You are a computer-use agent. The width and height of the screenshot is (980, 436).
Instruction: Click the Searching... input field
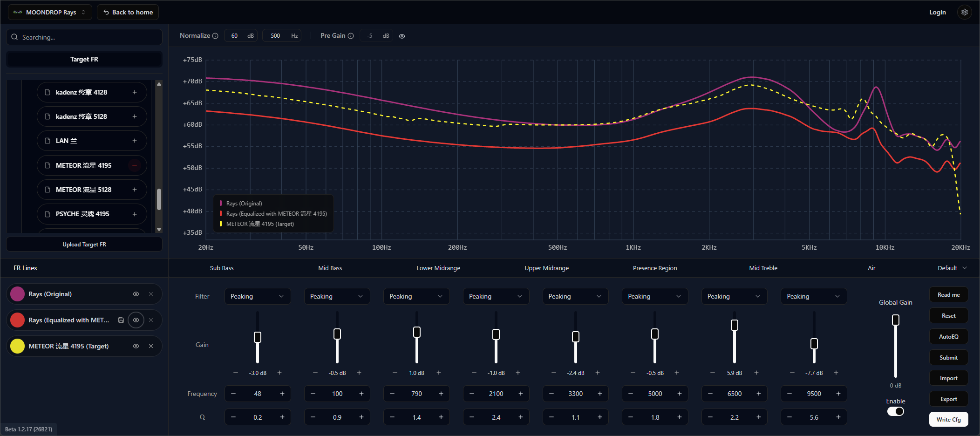pos(88,37)
